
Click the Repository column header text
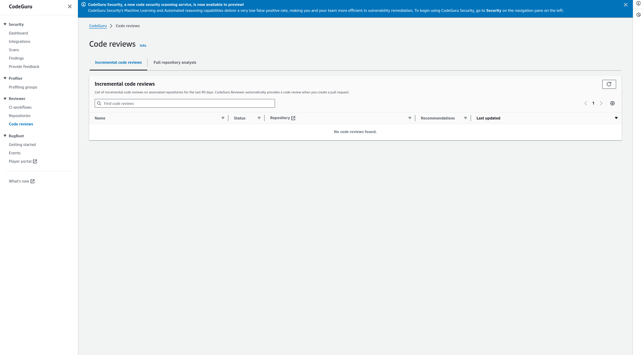pyautogui.click(x=280, y=118)
